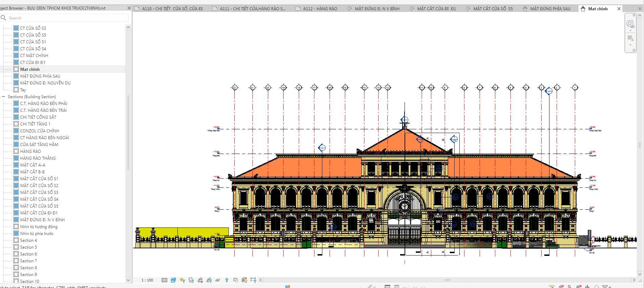
Task: Select CONZOL CỬA CHÍNH view
Action: (39, 131)
